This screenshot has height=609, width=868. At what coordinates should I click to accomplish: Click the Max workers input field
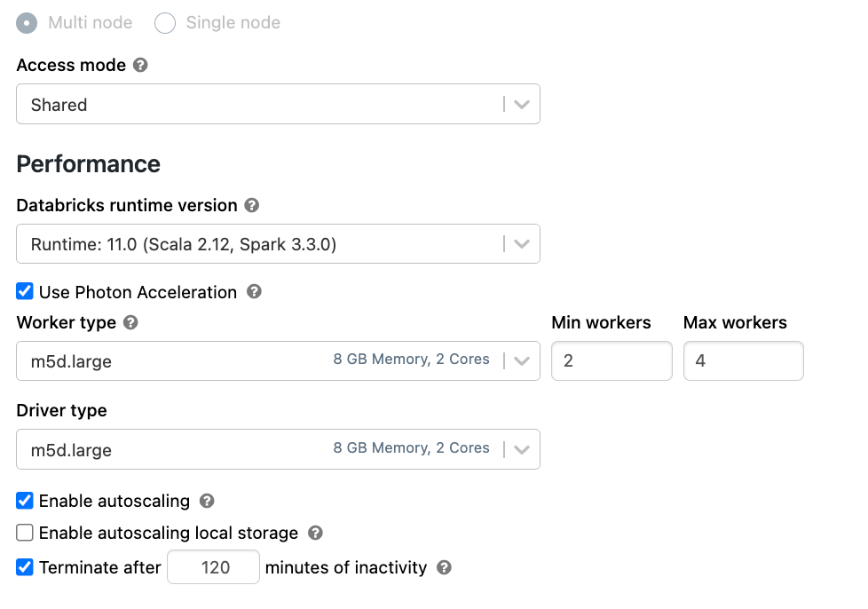[x=743, y=361]
